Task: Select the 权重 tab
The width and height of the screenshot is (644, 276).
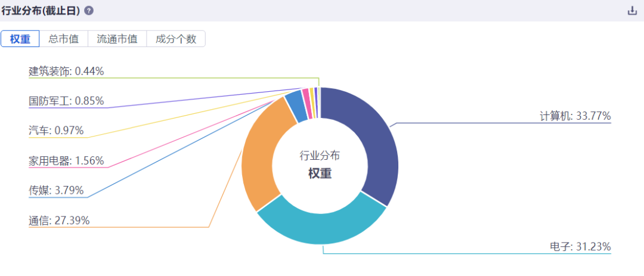Action: tap(20, 39)
